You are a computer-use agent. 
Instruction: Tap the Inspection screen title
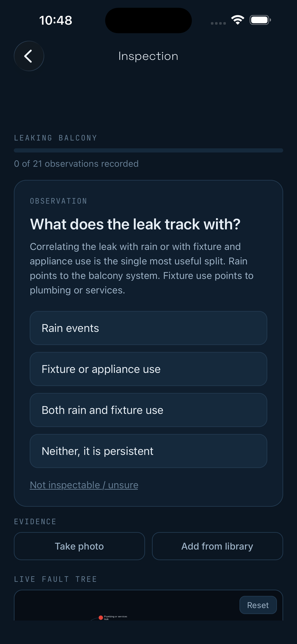(x=148, y=56)
